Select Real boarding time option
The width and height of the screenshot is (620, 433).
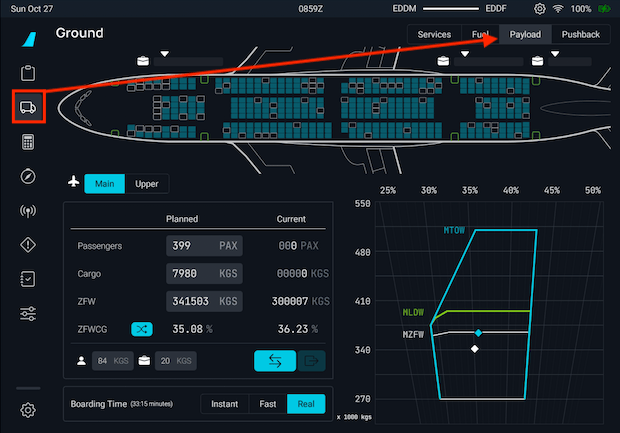306,404
